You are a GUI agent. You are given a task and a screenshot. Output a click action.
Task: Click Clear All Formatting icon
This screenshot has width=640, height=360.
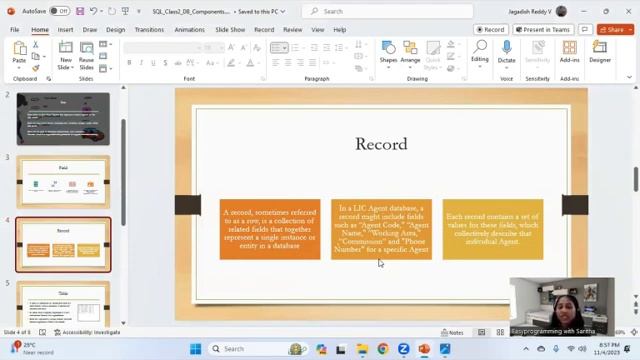pos(257,48)
